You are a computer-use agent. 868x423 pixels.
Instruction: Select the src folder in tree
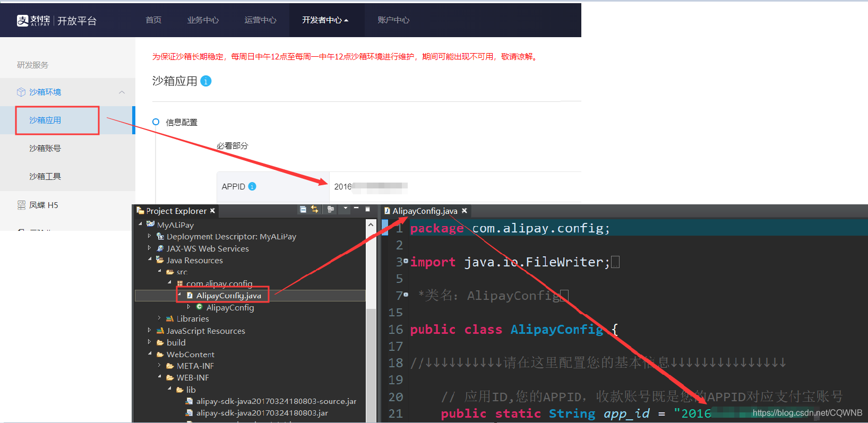(182, 272)
